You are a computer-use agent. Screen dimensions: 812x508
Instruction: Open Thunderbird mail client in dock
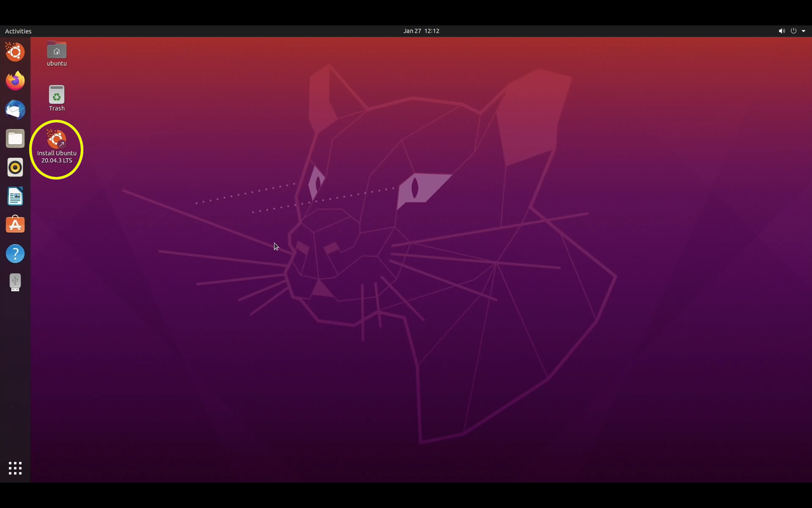[15, 110]
